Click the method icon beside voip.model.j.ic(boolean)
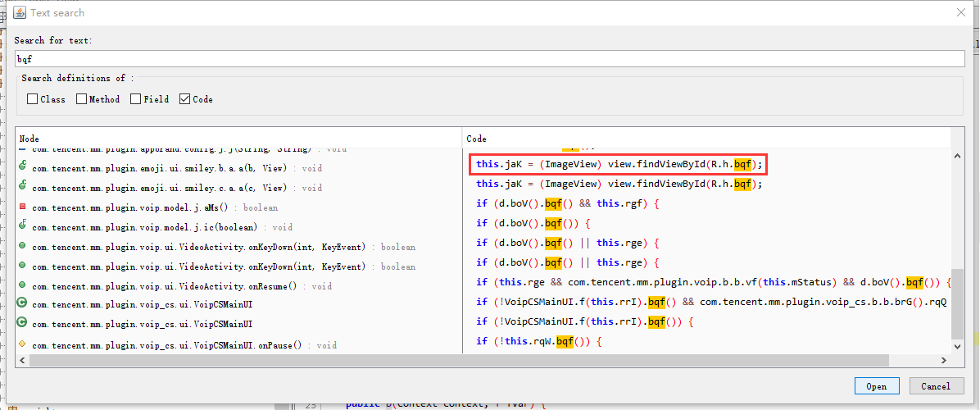The image size is (980, 410). tap(23, 227)
